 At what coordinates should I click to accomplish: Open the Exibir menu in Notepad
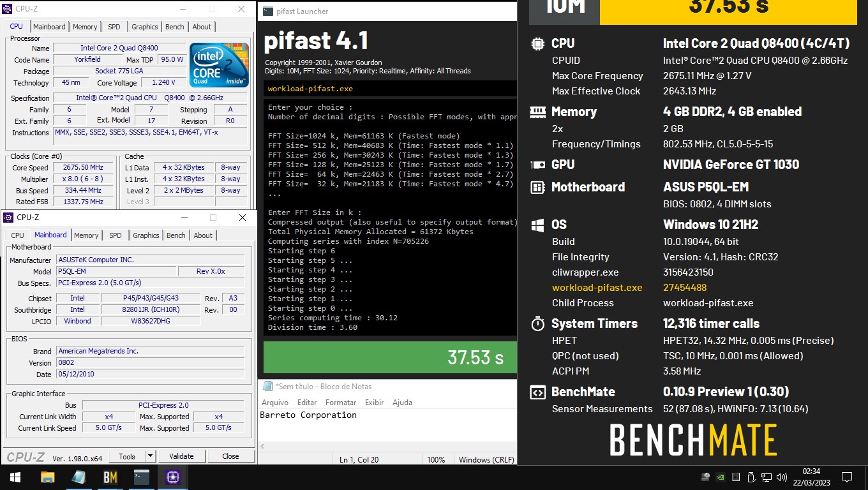[374, 403]
